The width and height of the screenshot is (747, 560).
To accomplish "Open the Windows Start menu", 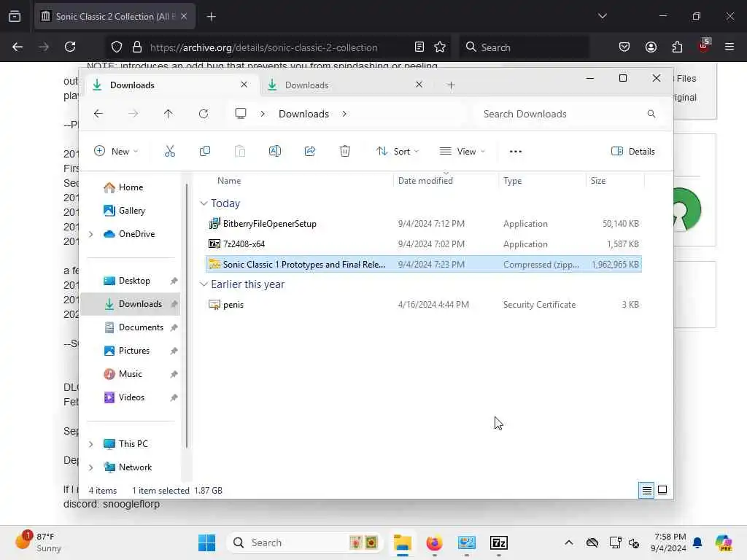I will pos(206,542).
